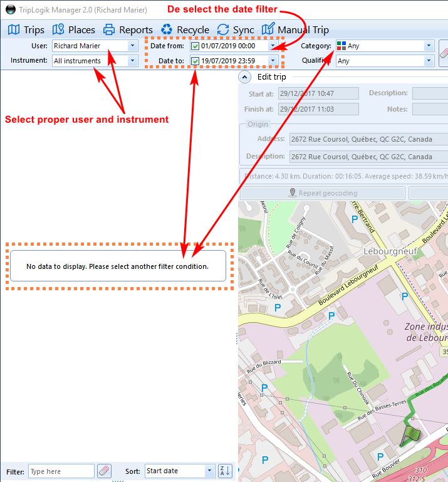Image resolution: width=448 pixels, height=482 pixels.
Task: Click the trip Description field at top right
Action: (x=430, y=93)
